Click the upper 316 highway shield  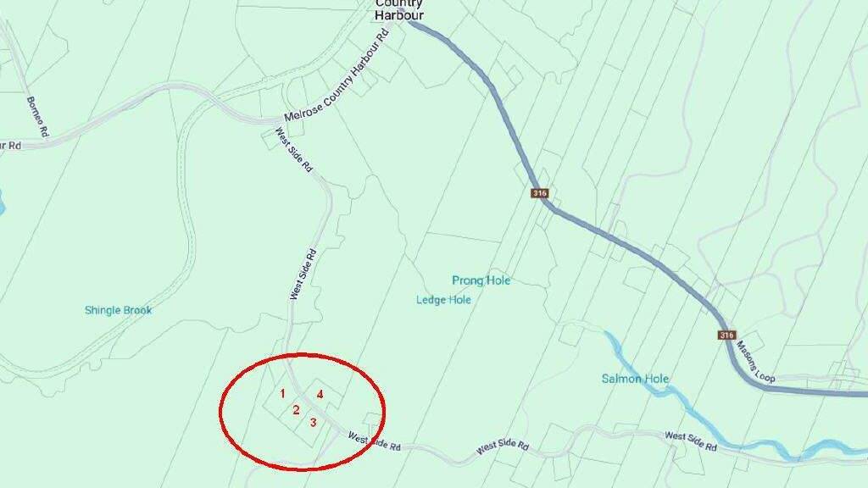tap(539, 193)
